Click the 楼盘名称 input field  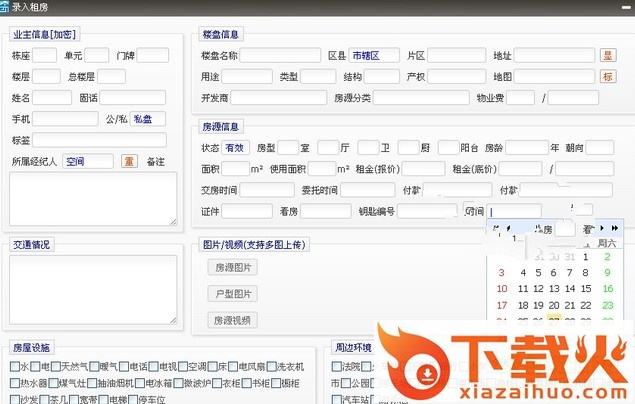[280, 56]
